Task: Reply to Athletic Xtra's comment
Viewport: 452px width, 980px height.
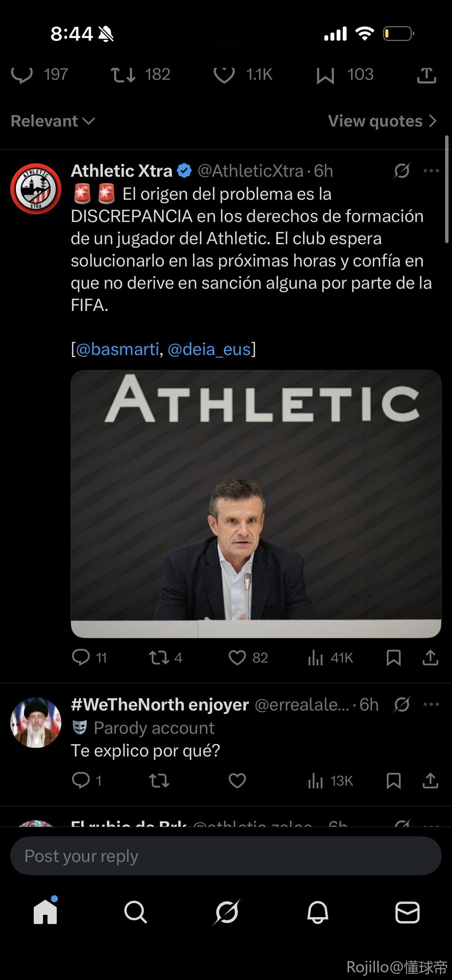Action: [x=81, y=658]
